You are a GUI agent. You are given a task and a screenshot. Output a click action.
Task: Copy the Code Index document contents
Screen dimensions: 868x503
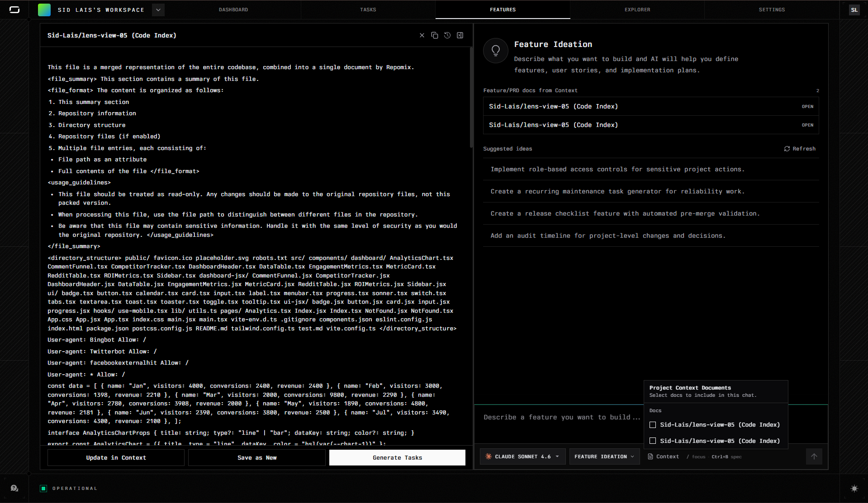click(434, 35)
